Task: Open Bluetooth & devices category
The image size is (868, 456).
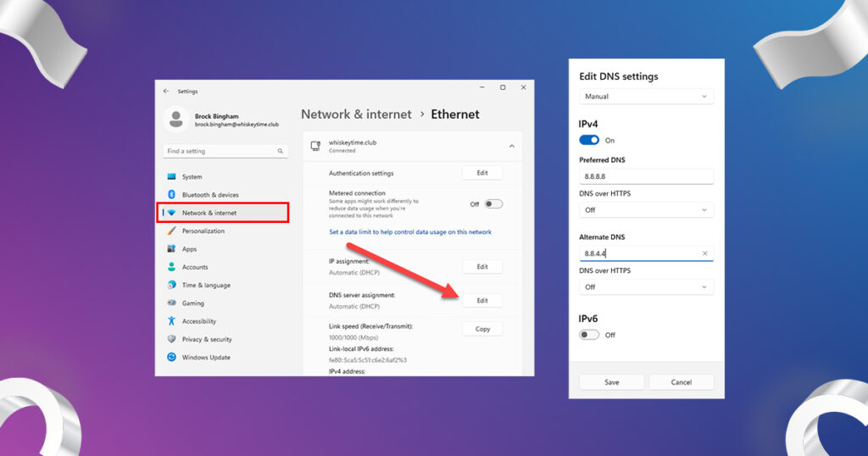Action: pos(210,195)
